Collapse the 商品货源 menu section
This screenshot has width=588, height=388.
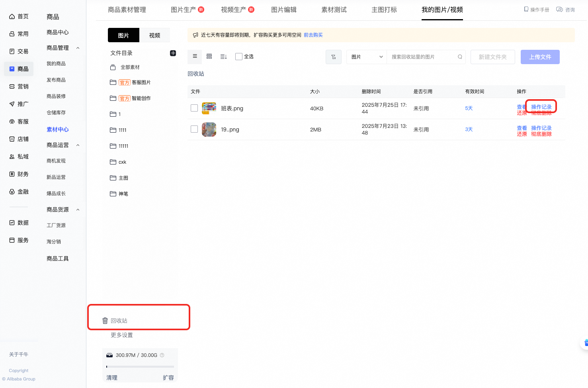tap(78, 210)
